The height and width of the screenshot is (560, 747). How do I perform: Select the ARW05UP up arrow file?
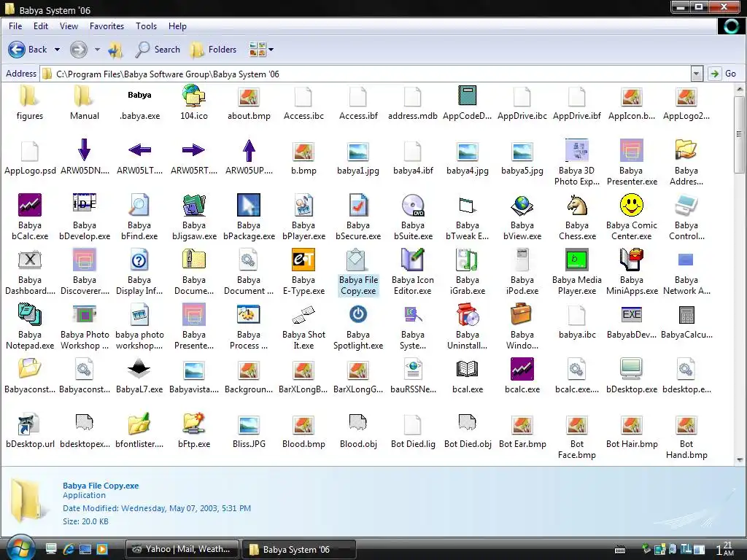click(249, 150)
